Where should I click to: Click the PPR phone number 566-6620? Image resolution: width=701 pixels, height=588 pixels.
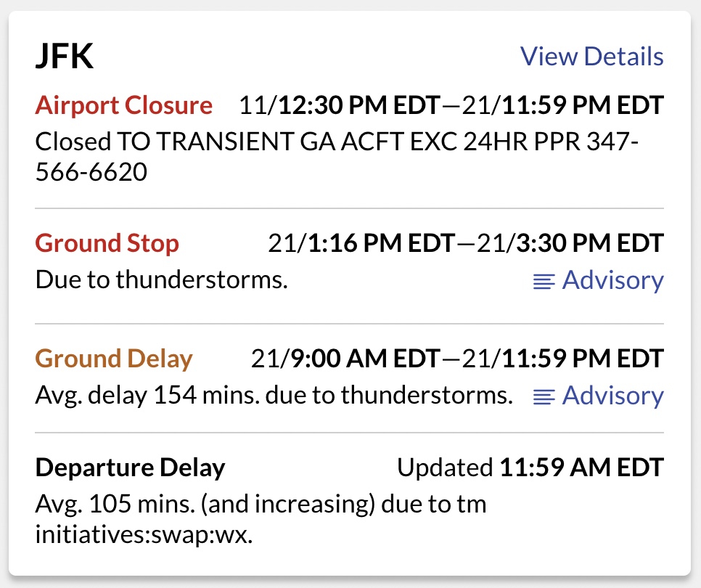[91, 172]
